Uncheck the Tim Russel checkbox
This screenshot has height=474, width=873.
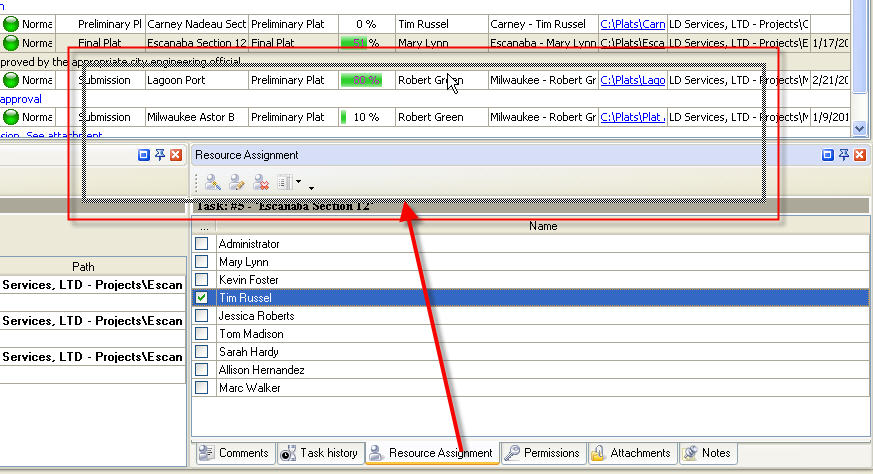click(x=202, y=298)
